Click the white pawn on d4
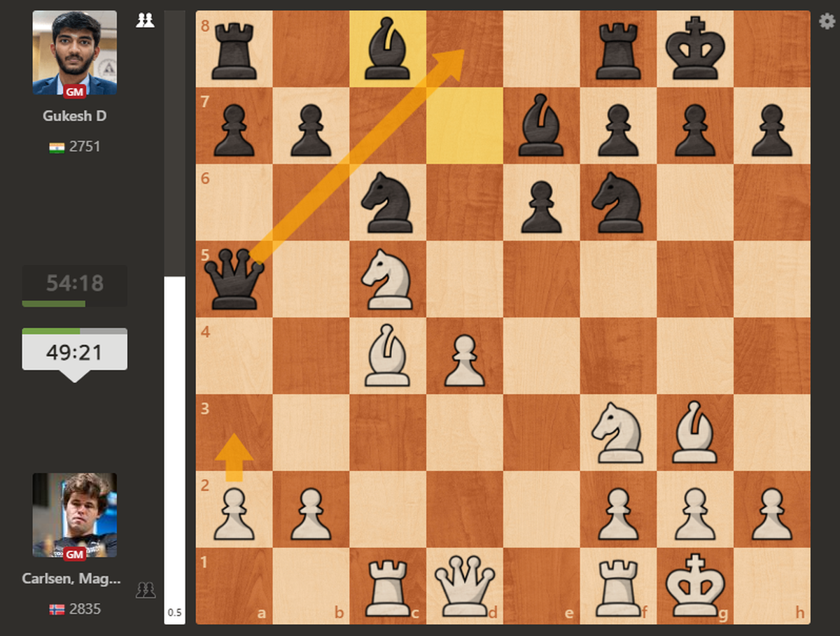 coord(465,355)
